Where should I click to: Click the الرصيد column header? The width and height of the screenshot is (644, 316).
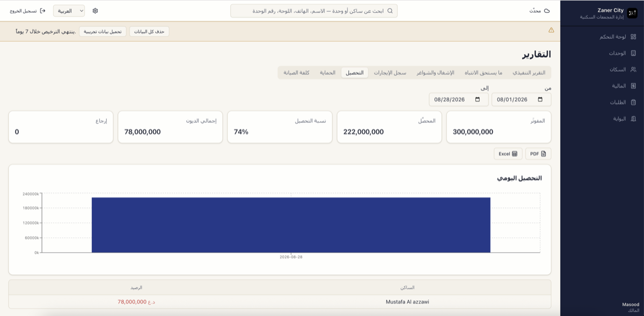[x=136, y=288]
